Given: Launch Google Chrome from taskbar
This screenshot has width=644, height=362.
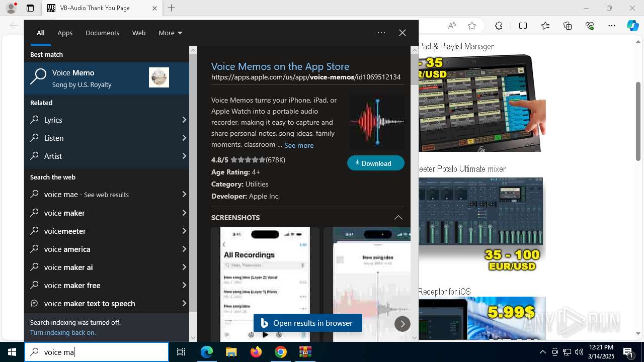Looking at the screenshot, I should coord(281,352).
